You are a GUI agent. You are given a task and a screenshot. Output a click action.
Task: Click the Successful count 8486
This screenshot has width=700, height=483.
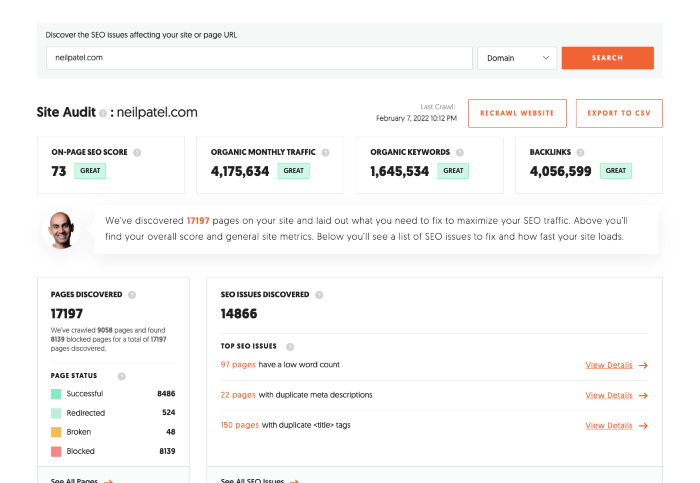tap(166, 394)
